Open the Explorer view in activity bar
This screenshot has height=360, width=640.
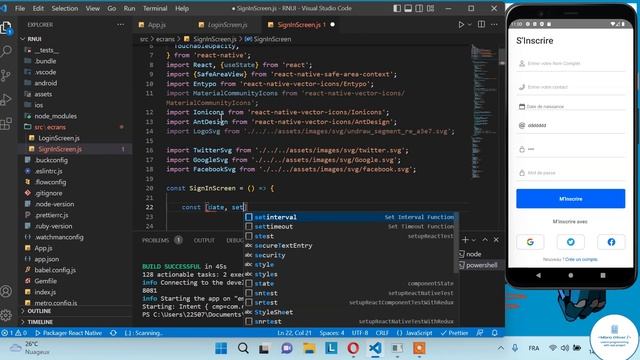pos(6,28)
